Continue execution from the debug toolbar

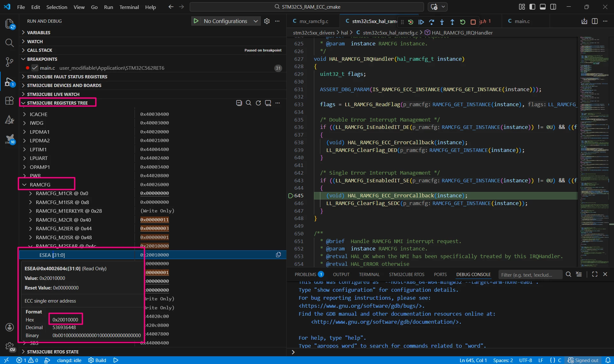coord(421,22)
